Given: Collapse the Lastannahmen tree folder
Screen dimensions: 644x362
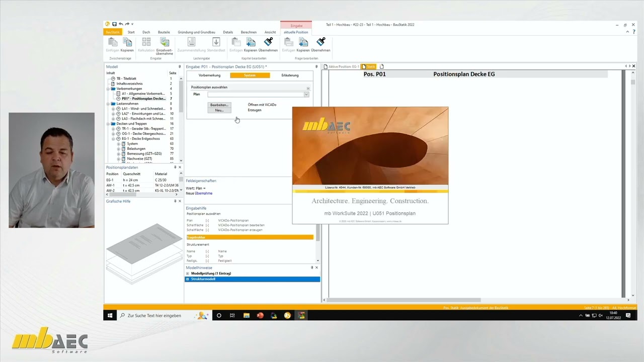Looking at the screenshot, I should (108, 104).
